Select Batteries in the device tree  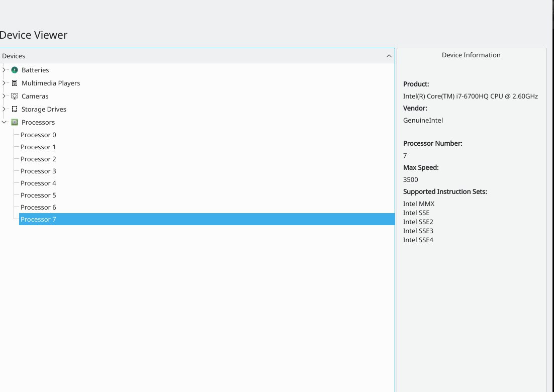pos(35,70)
